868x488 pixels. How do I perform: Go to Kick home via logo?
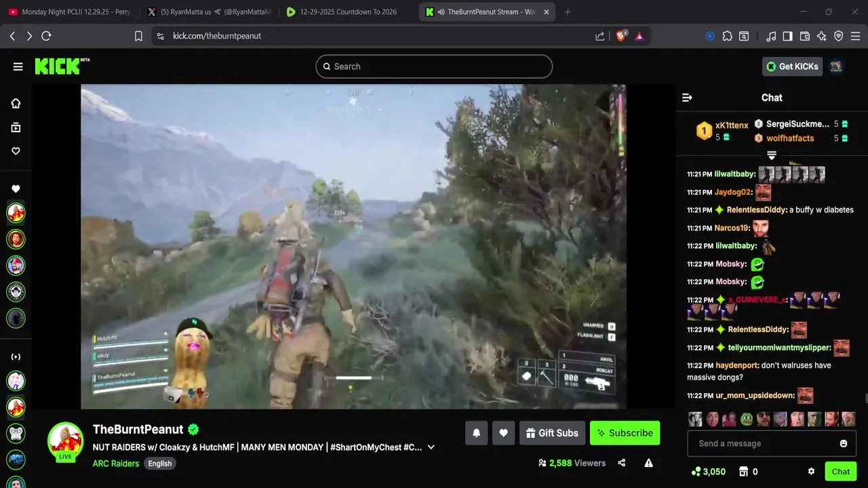pos(62,66)
